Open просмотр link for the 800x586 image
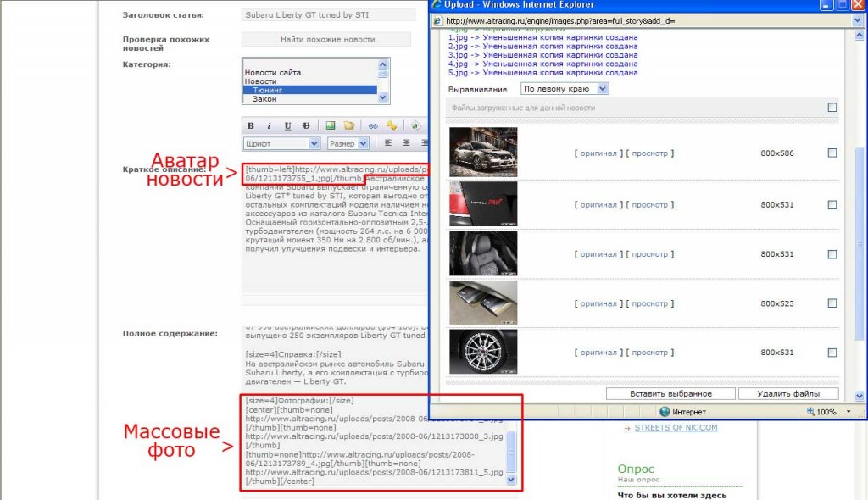Image resolution: width=868 pixels, height=500 pixels. 650,153
